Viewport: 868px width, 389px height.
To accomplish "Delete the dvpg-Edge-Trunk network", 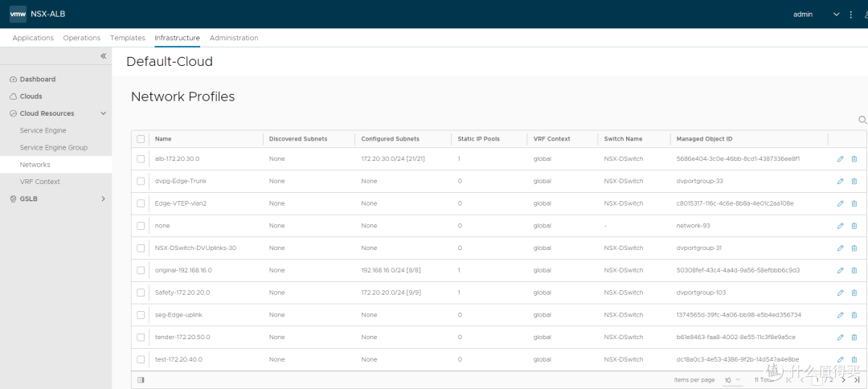I will click(x=854, y=181).
